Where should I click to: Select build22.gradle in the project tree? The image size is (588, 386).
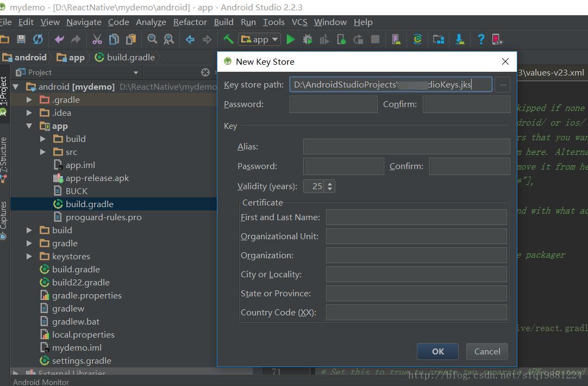[80, 283]
